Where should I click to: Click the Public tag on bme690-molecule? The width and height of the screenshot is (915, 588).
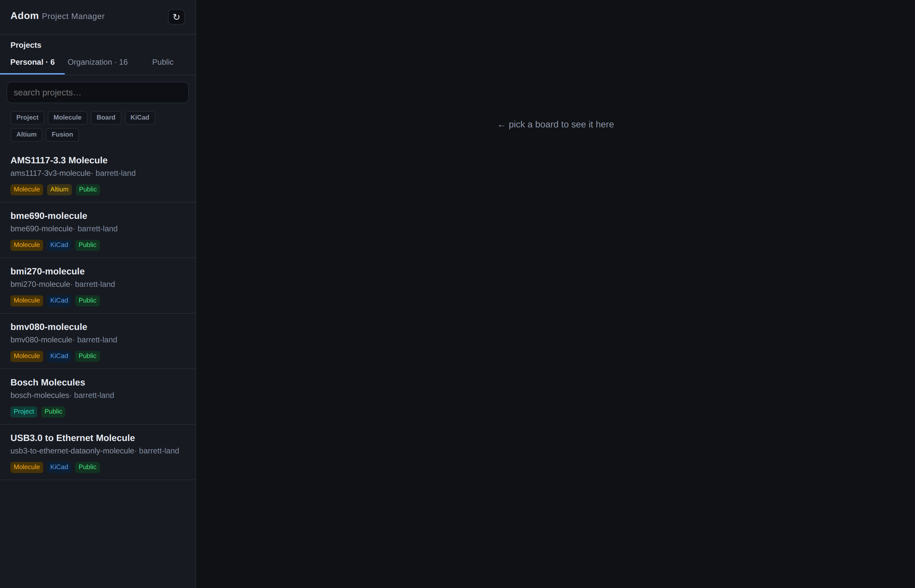point(88,245)
